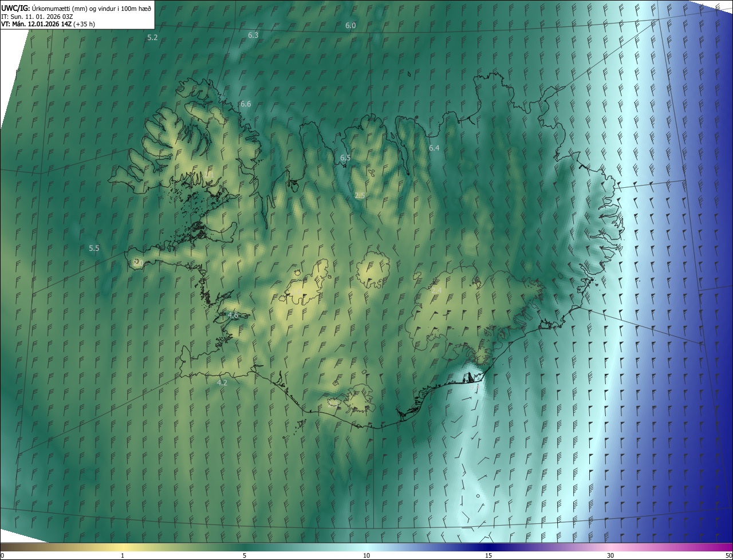Click the initial time line 'IT: Sun. 11. 01. 2026 03Z'
This screenshot has height=560, width=733.
(37, 16)
